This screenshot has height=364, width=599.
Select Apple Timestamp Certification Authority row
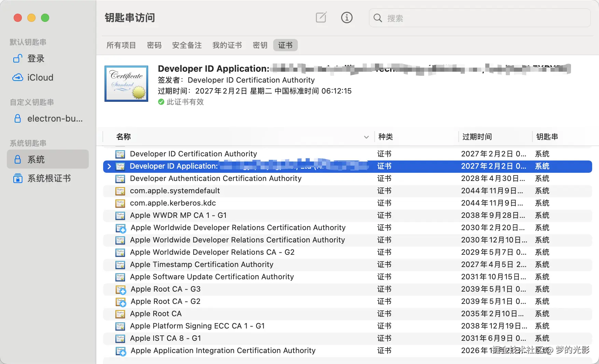coord(348,265)
